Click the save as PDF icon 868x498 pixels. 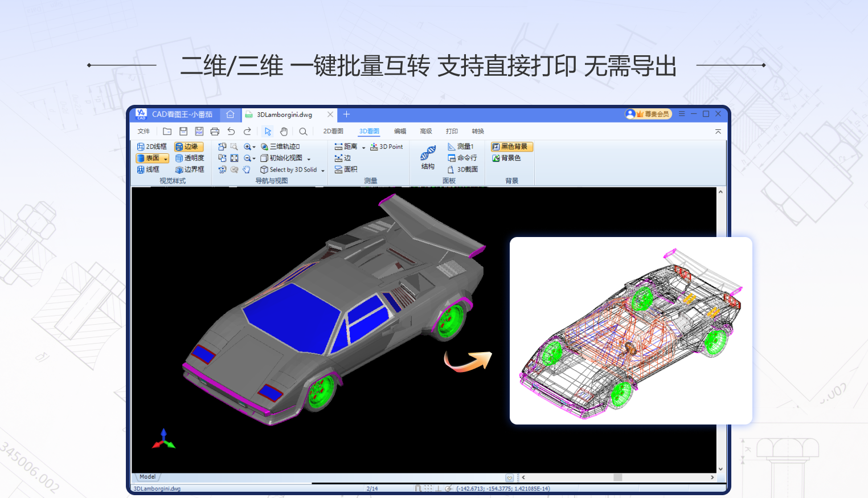click(199, 132)
